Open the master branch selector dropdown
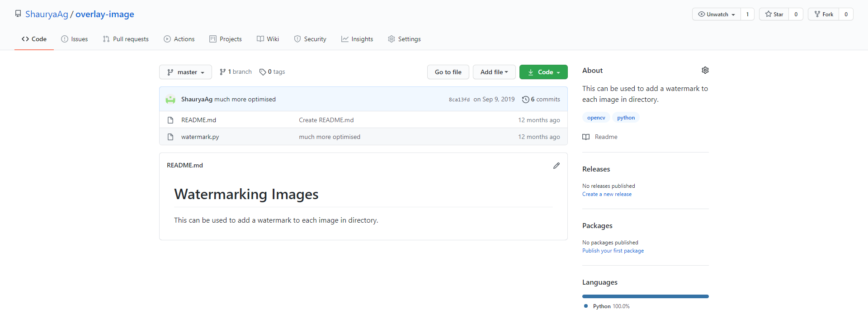The width and height of the screenshot is (868, 329). (x=185, y=72)
